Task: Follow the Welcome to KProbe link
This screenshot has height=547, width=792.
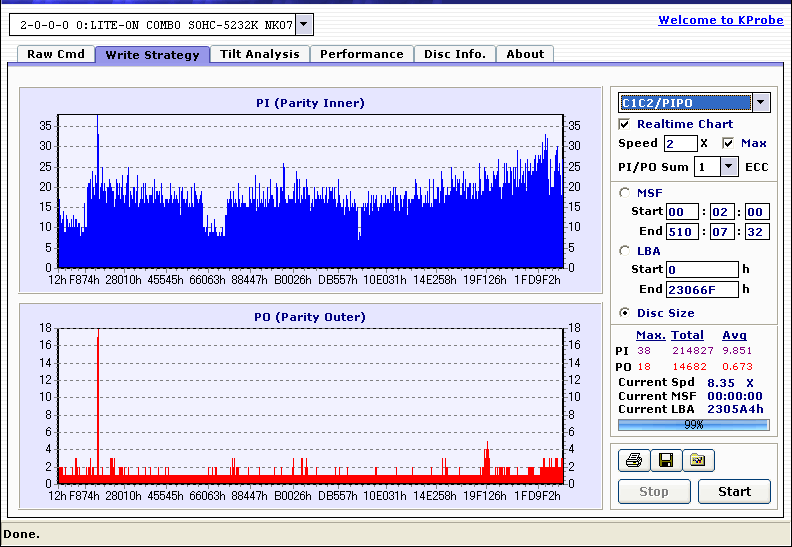Action: 720,20
